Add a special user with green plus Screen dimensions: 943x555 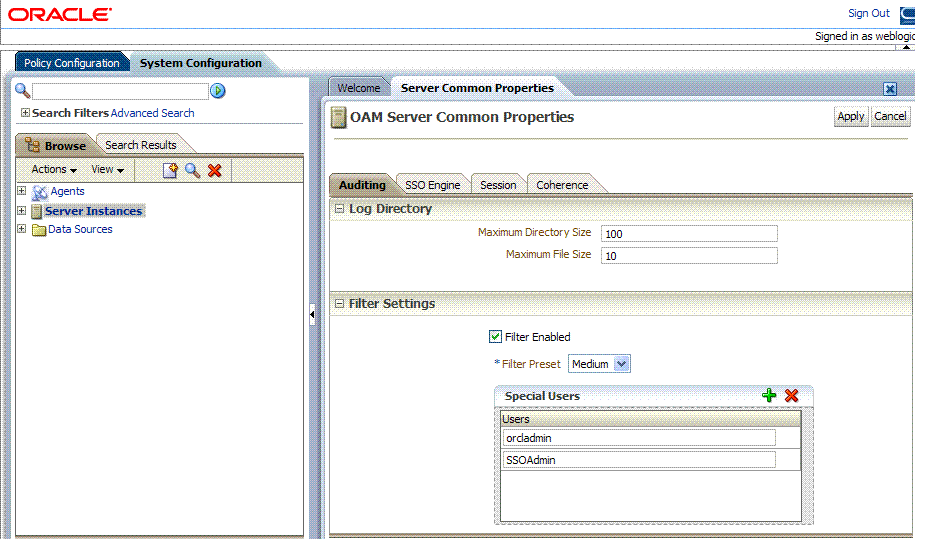769,396
